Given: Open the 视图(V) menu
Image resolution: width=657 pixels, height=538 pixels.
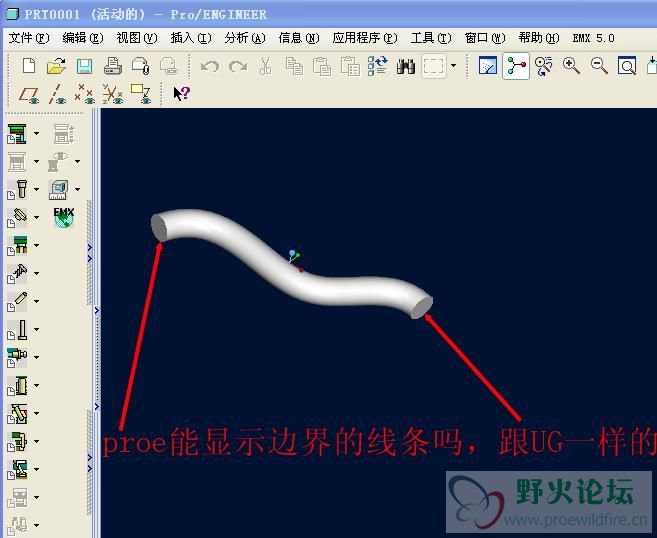Looking at the screenshot, I should pos(137,38).
